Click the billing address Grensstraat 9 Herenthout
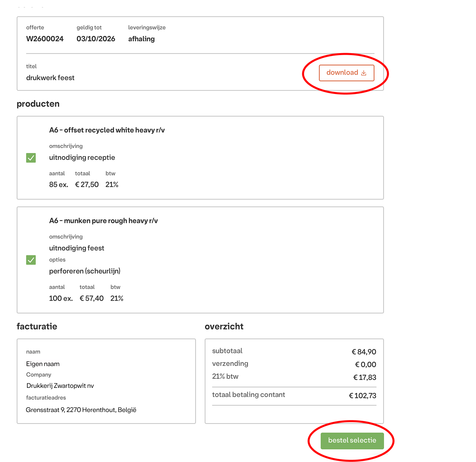The width and height of the screenshot is (476, 462). [81, 410]
